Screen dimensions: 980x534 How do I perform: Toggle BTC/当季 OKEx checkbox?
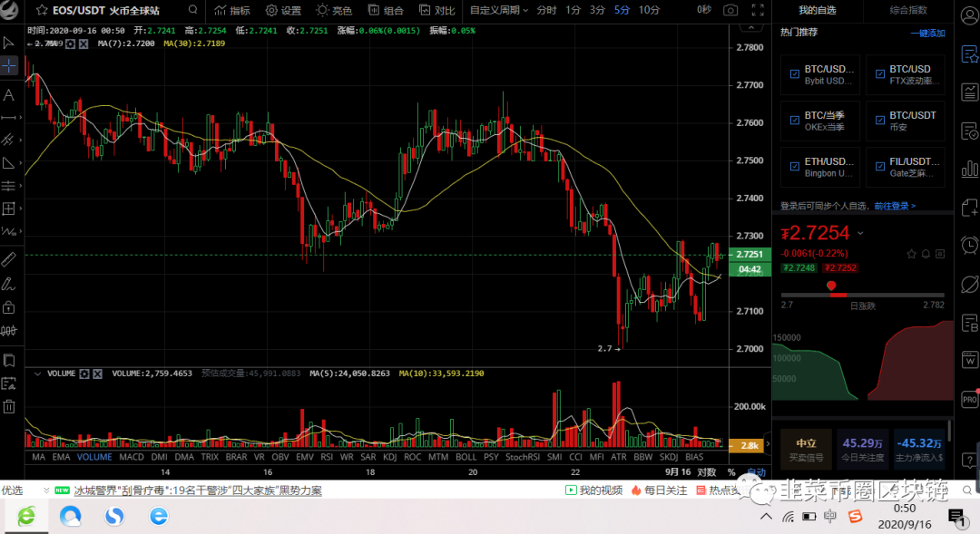click(794, 120)
